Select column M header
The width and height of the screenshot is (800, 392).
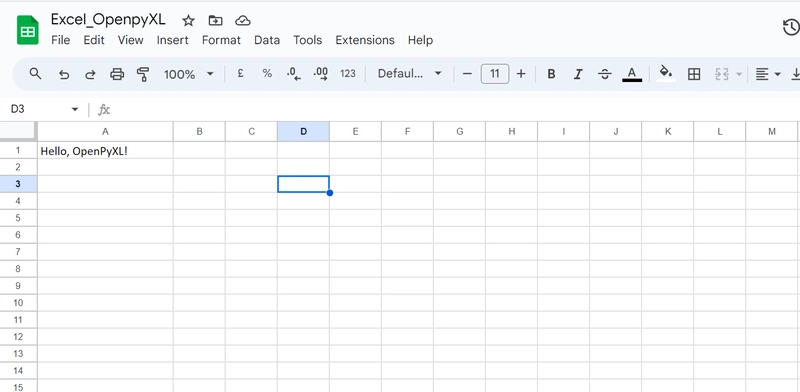[771, 132]
